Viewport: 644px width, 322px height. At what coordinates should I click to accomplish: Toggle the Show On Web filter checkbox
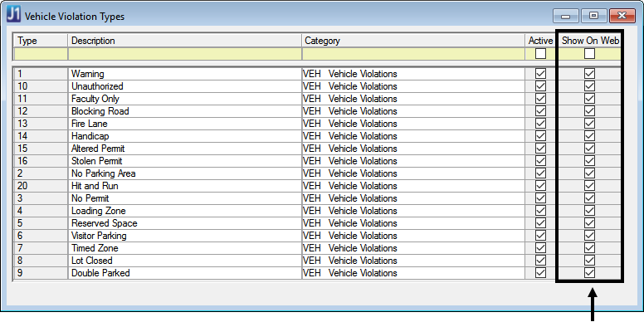590,54
